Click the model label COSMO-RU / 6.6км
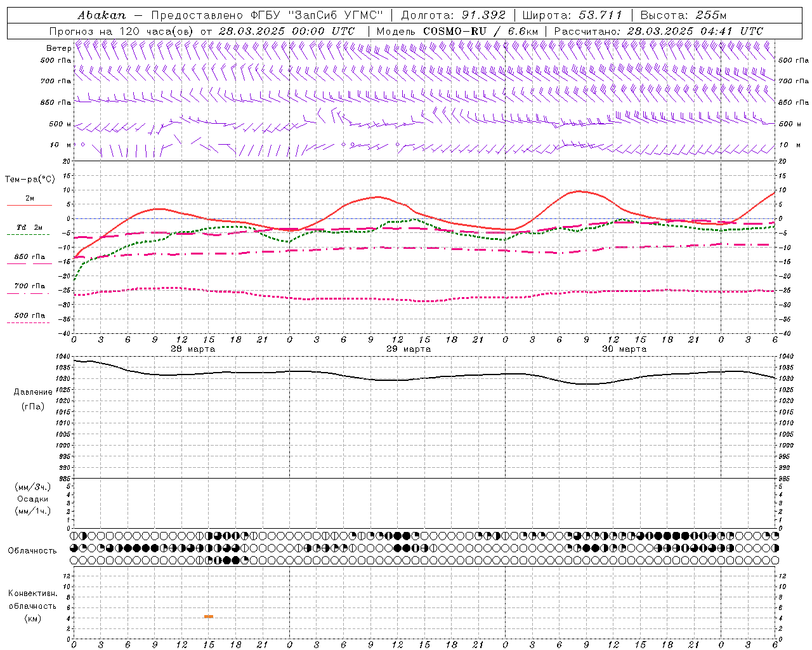Screen dimensions: 812x650 [x=480, y=31]
